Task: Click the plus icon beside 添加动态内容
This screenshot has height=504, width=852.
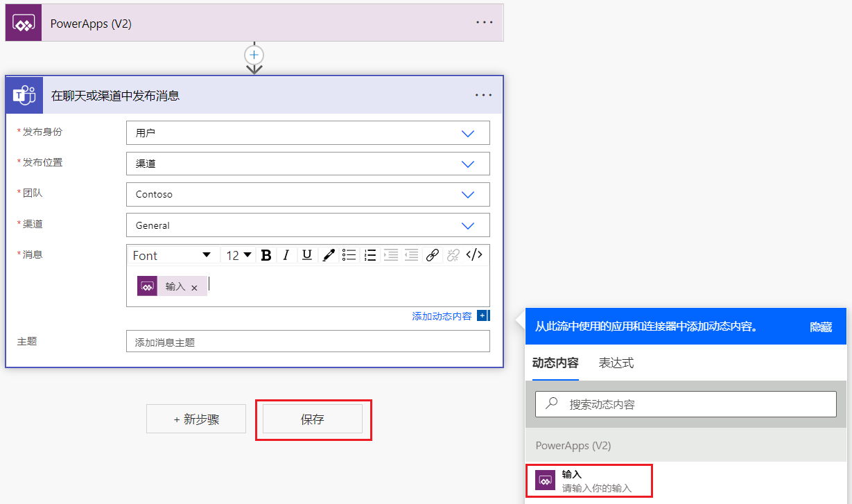Action: [x=483, y=315]
